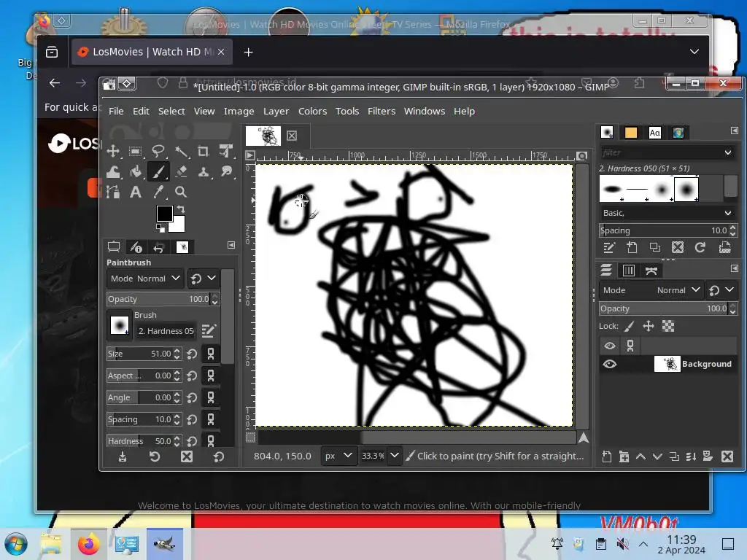The width and height of the screenshot is (747, 560).
Task: Close the LosMovies Firefox tab
Action: coord(221,52)
